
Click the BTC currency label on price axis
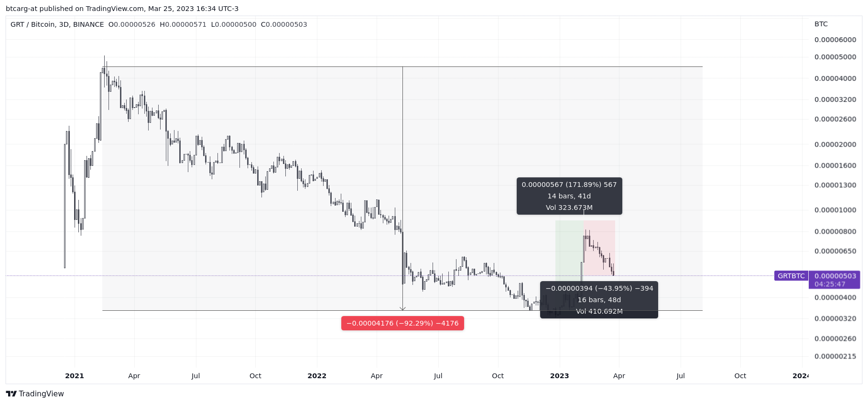click(821, 24)
